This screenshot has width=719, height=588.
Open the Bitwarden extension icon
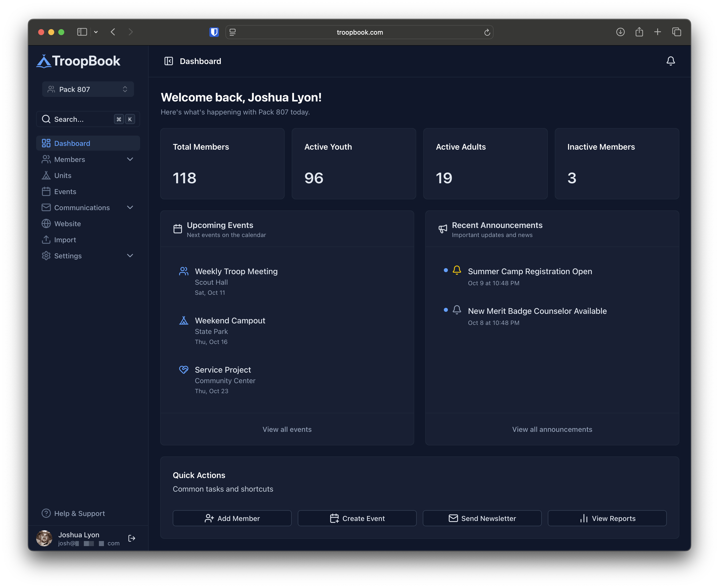coord(214,32)
